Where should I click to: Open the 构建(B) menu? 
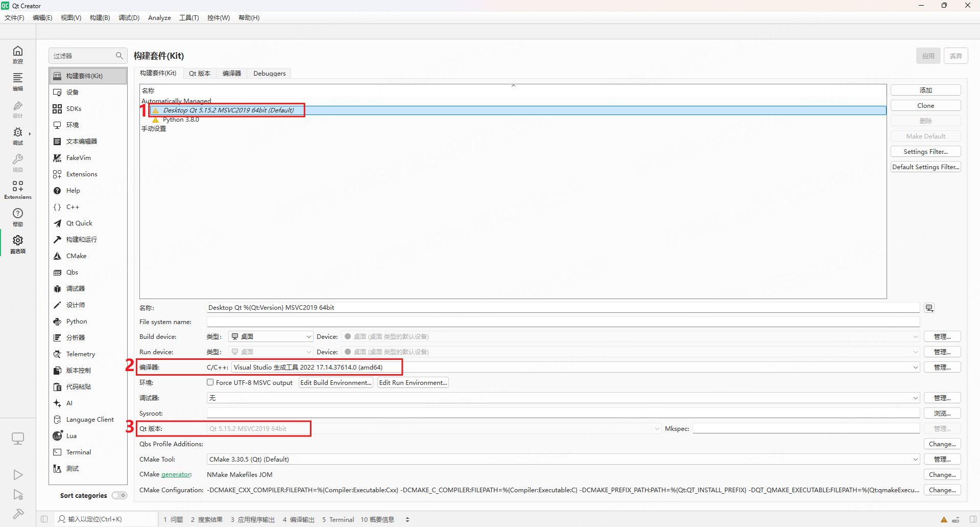pos(100,18)
